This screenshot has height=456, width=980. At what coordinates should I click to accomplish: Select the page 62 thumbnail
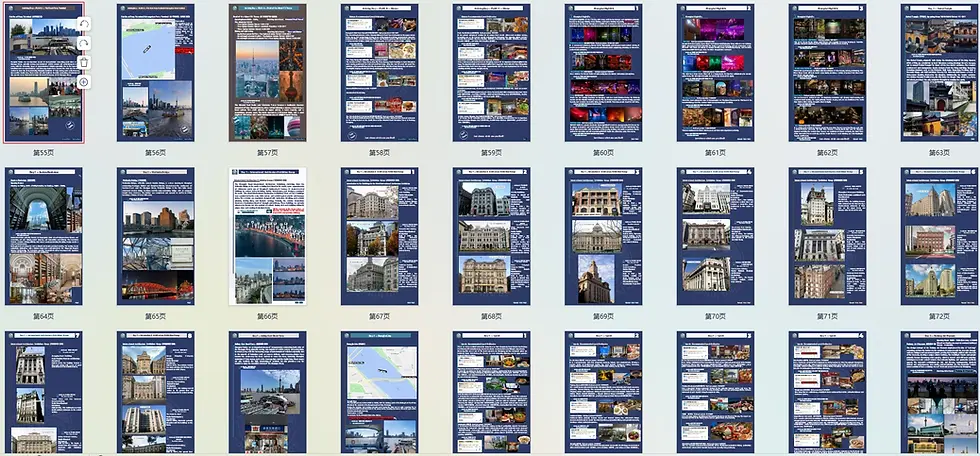pos(827,72)
